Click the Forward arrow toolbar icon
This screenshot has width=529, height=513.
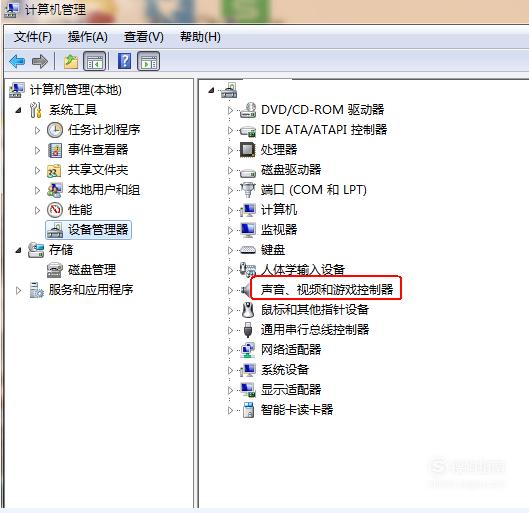(x=39, y=62)
